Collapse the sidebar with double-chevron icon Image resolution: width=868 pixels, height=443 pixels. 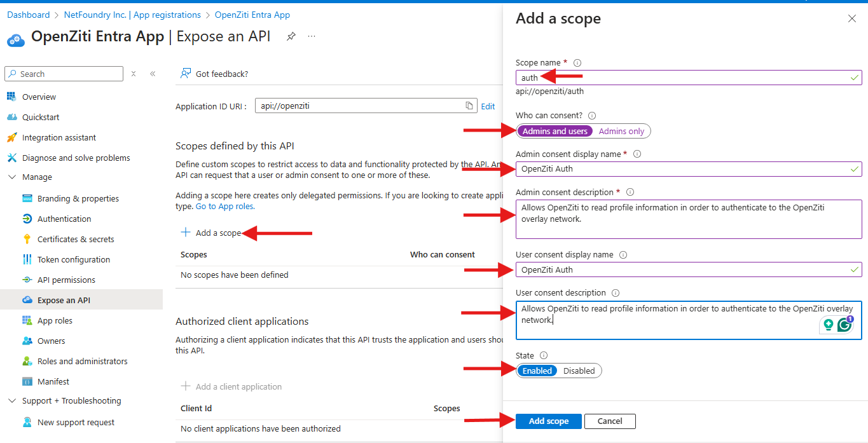point(153,74)
